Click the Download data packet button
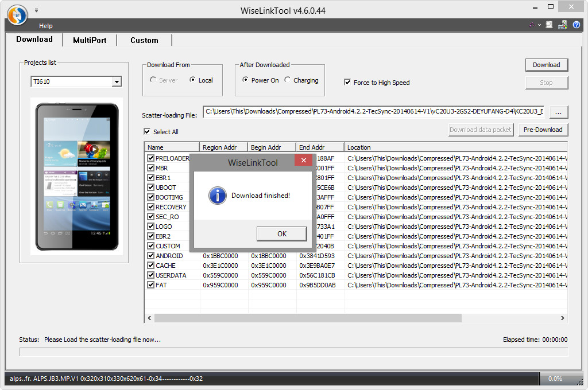The image size is (588, 390). 481,130
